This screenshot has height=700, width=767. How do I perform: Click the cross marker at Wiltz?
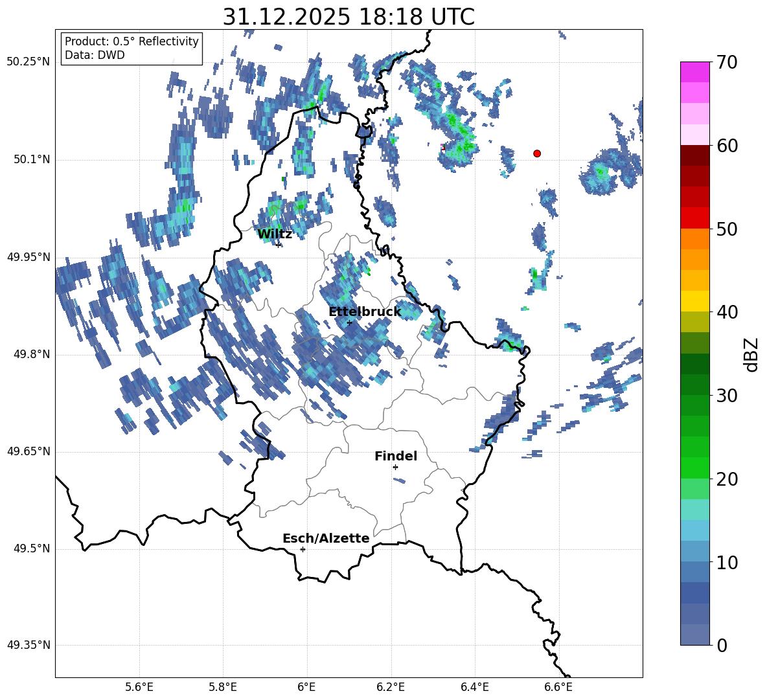279,245
